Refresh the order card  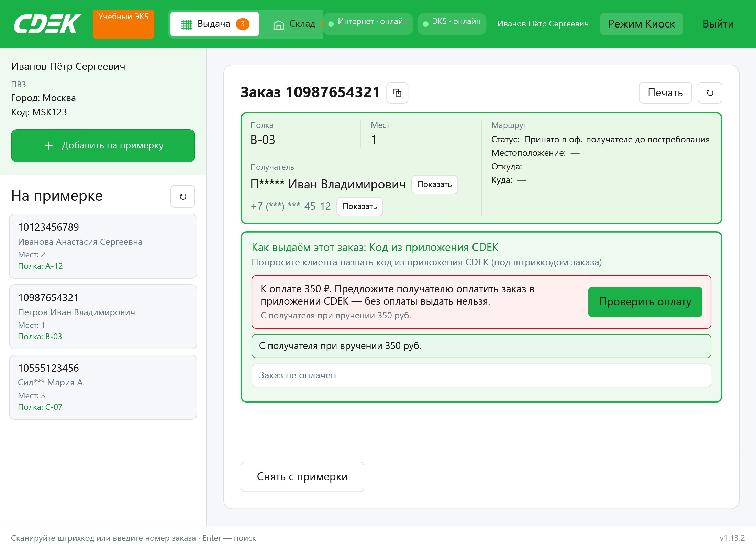710,93
